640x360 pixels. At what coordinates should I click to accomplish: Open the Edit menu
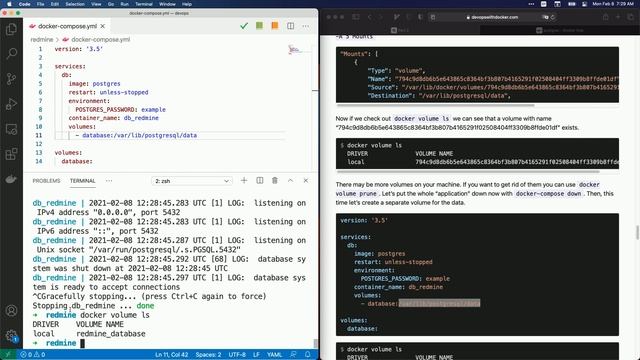coord(55,4)
